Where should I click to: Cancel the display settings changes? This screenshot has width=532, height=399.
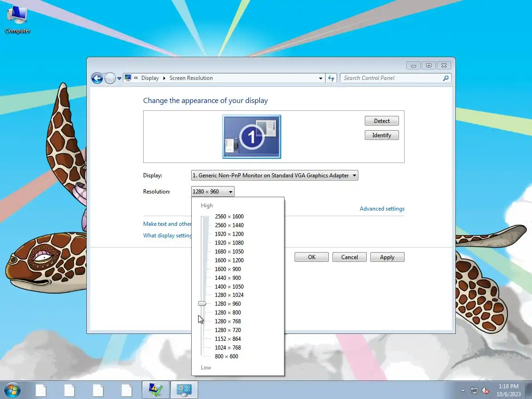350,257
